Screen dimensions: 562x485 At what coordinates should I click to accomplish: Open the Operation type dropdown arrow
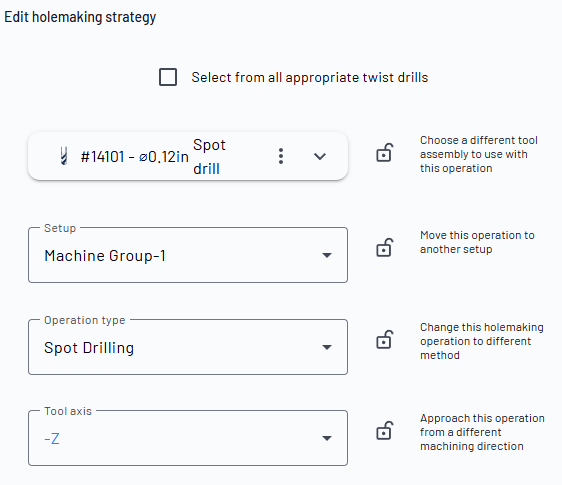click(x=327, y=347)
